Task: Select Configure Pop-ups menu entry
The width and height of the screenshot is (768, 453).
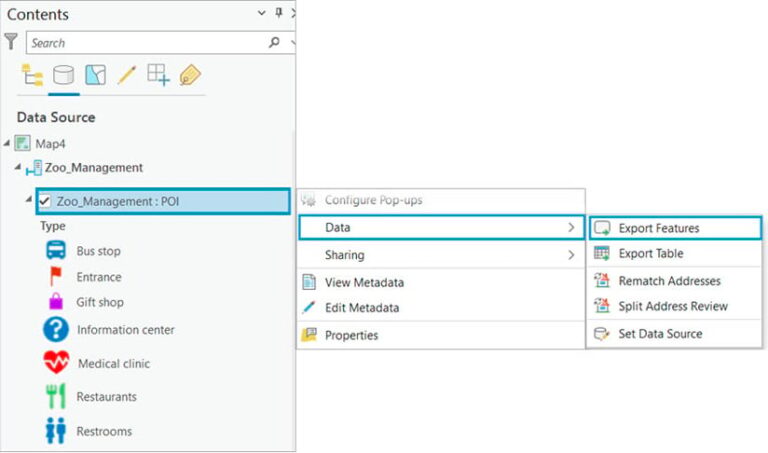Action: pyautogui.click(x=441, y=200)
